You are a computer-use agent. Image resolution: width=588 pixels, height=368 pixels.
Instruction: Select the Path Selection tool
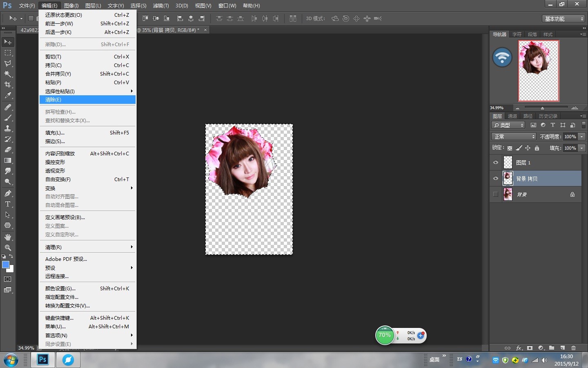[8, 215]
